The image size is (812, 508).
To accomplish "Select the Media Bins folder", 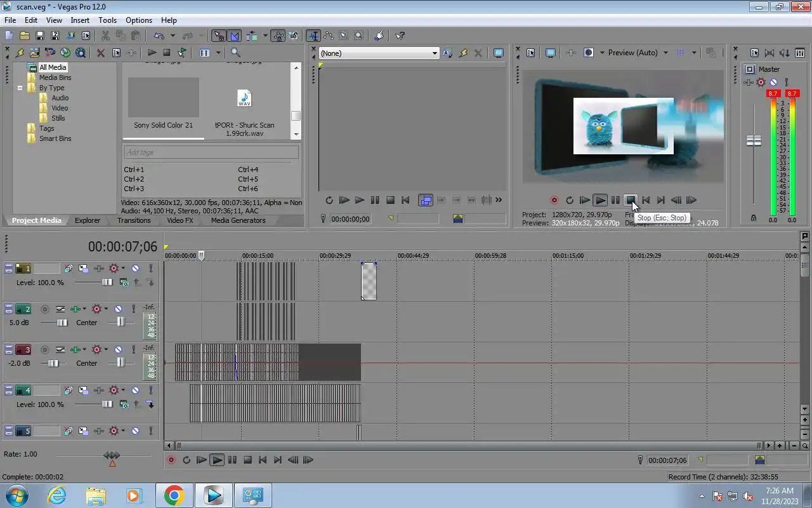I will click(55, 77).
